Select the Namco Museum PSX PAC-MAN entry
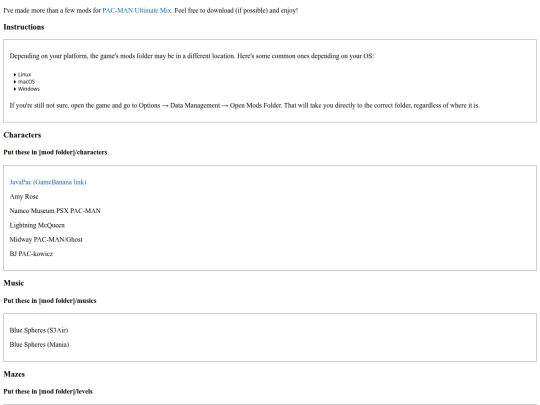 55,211
